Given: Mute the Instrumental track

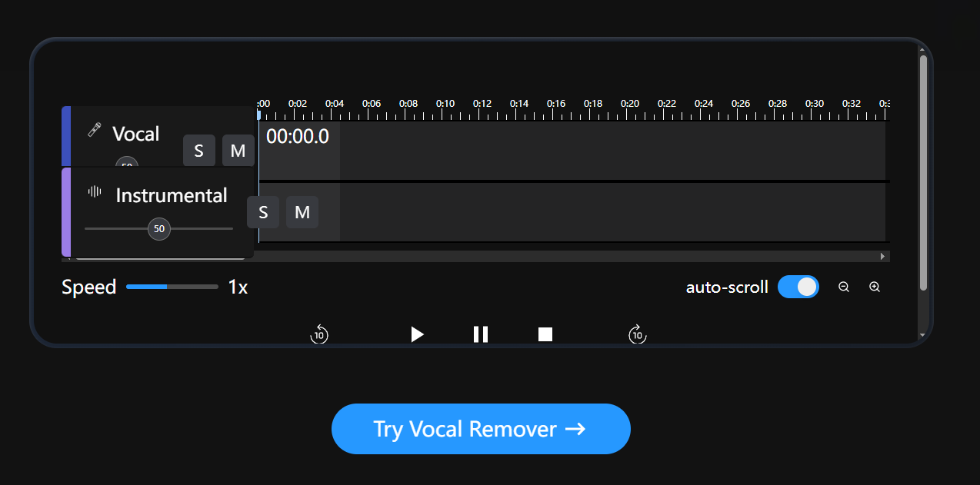Looking at the screenshot, I should (x=302, y=212).
